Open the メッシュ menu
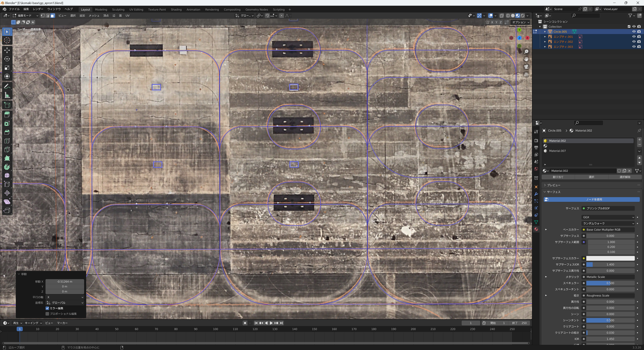The height and width of the screenshot is (350, 644). [x=94, y=15]
